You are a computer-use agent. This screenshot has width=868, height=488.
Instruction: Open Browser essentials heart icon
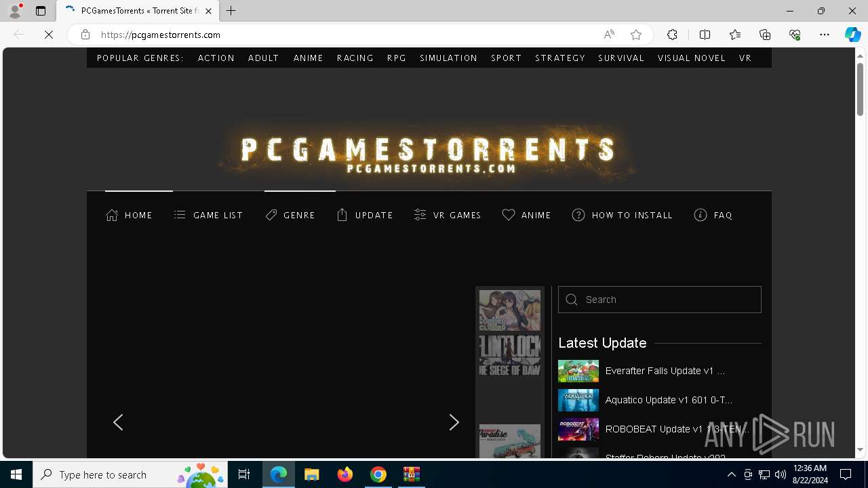[795, 35]
